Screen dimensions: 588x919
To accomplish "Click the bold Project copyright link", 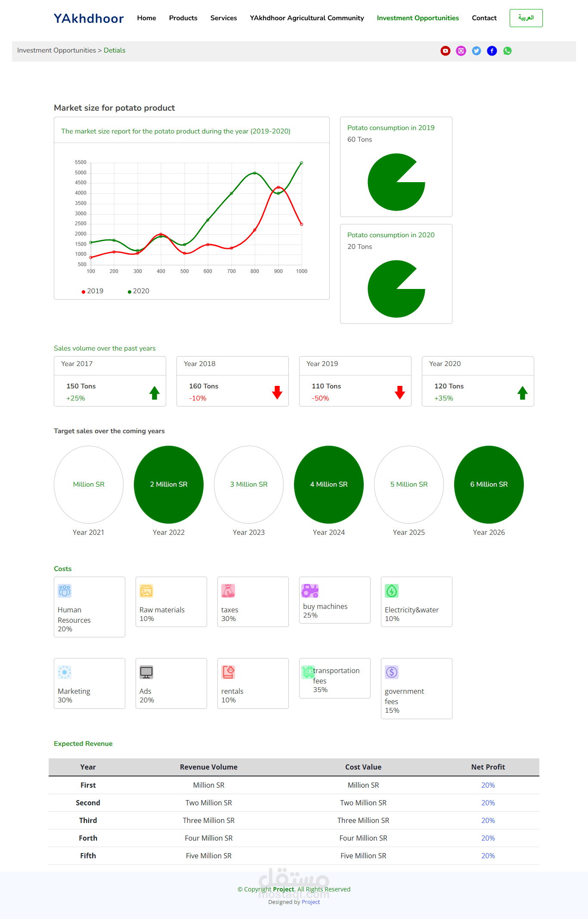I will point(284,889).
